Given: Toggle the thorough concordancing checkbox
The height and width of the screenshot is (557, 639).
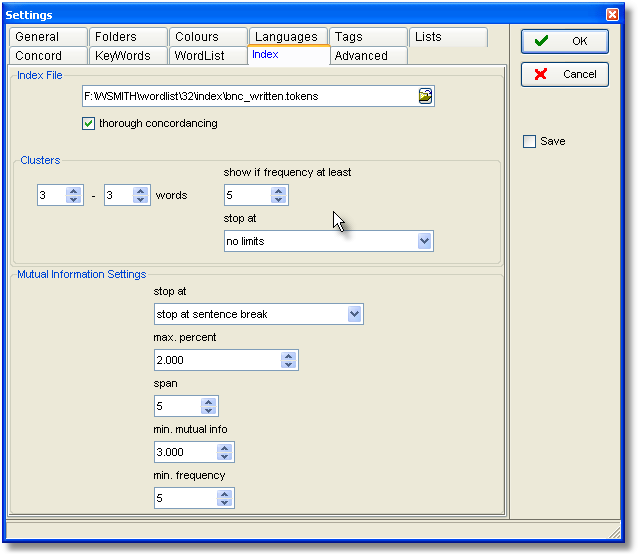Looking at the screenshot, I should pyautogui.click(x=88, y=123).
